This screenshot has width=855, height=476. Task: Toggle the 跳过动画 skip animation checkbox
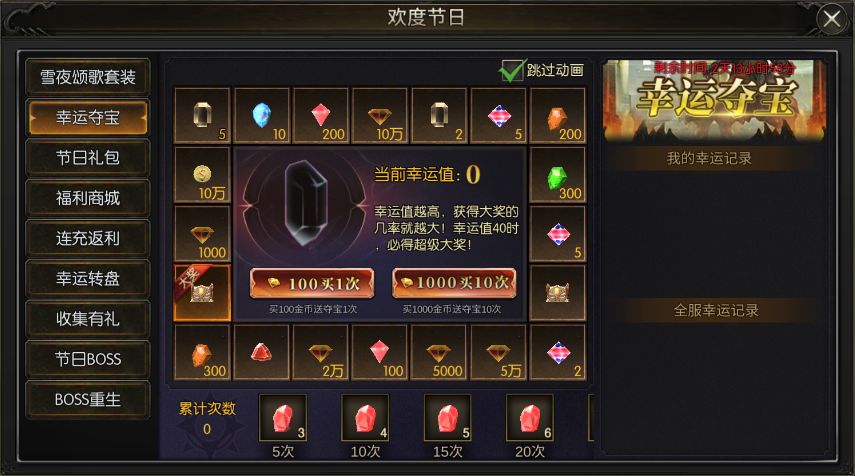(x=512, y=71)
